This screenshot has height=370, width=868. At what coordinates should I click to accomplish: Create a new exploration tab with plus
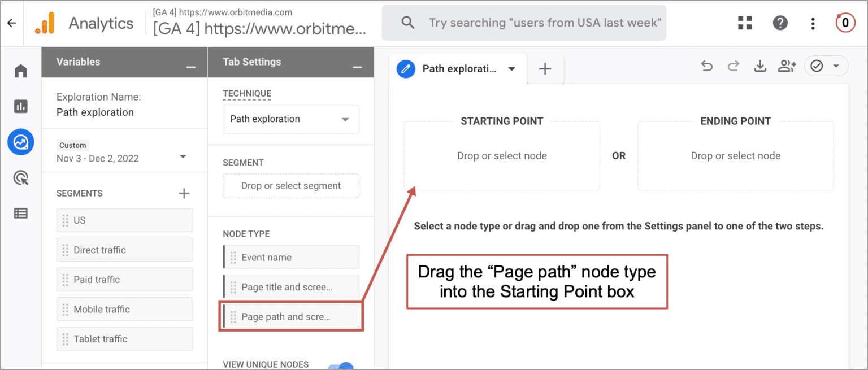545,68
